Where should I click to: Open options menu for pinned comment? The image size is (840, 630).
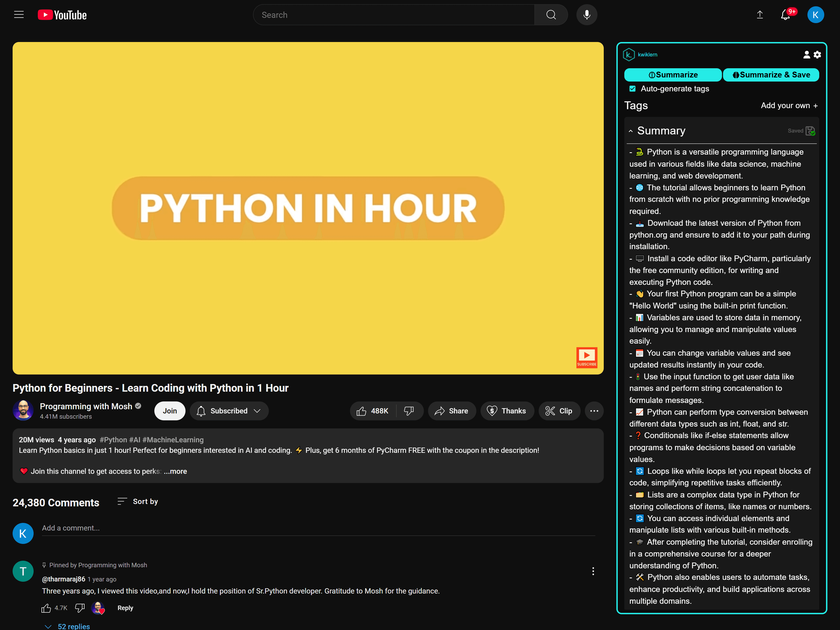(593, 571)
